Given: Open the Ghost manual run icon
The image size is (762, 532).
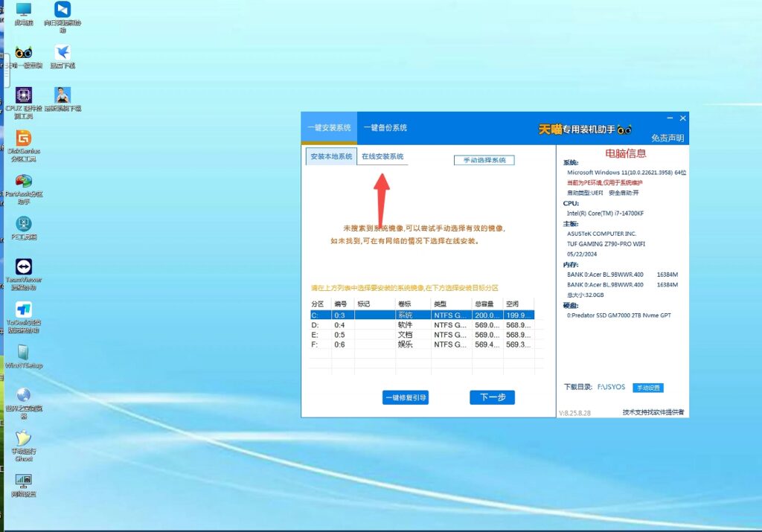Looking at the screenshot, I should pos(24,438).
